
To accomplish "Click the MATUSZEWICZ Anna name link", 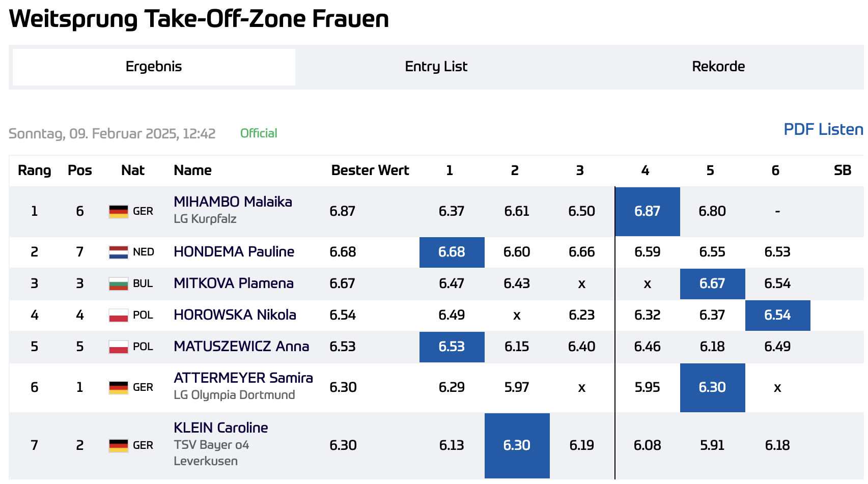I will (241, 346).
